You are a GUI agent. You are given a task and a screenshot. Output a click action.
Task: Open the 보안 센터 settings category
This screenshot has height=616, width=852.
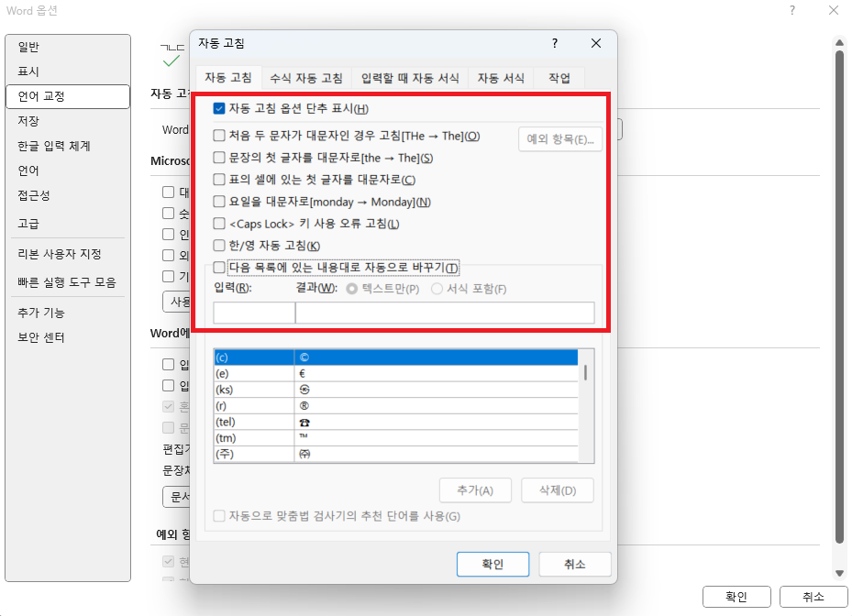tap(42, 336)
